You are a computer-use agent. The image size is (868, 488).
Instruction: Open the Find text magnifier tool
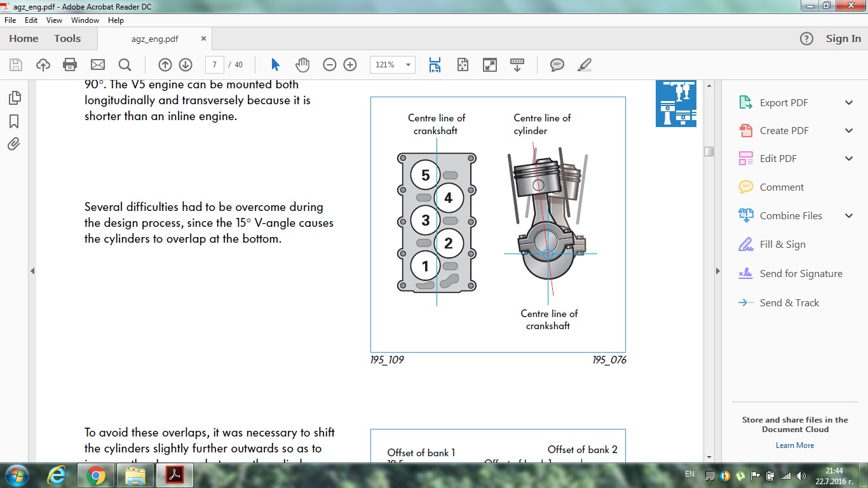point(125,64)
